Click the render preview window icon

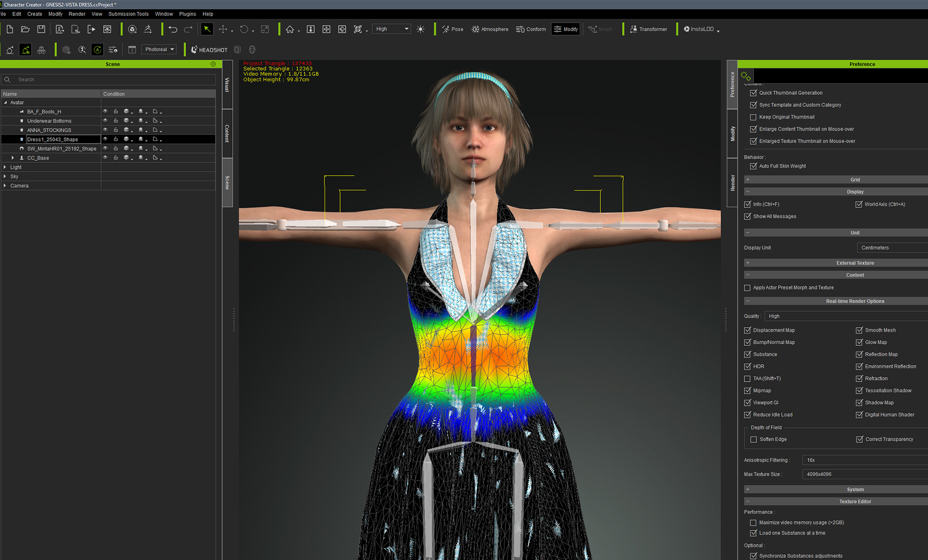click(x=107, y=30)
